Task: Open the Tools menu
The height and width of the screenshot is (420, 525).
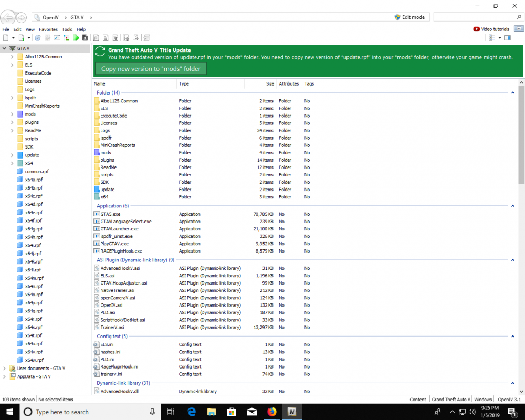Action: (67, 30)
